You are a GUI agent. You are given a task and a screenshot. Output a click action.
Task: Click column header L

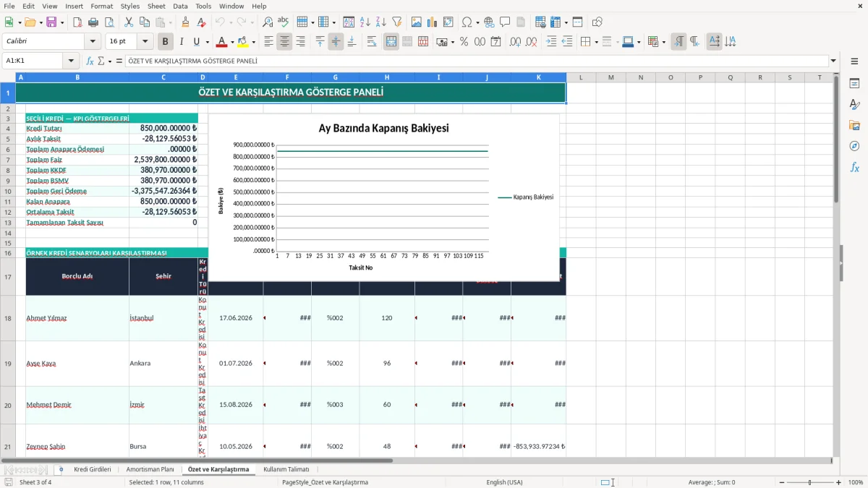[x=581, y=77]
